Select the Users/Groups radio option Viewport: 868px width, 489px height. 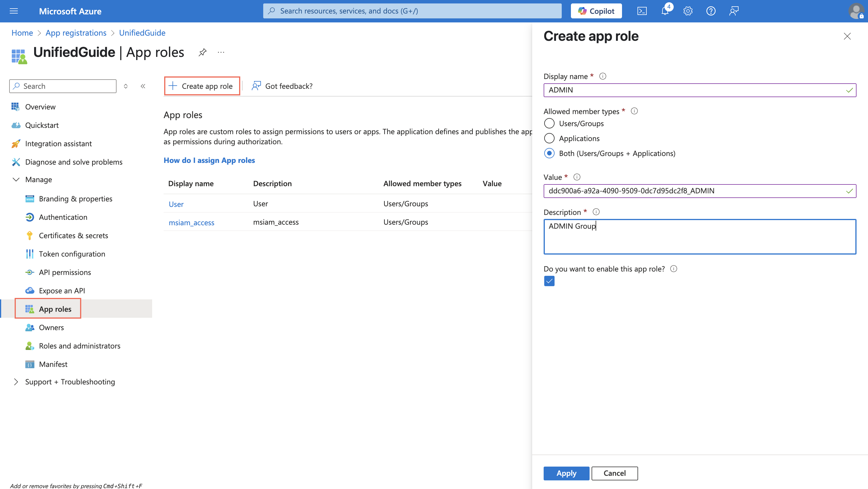549,124
